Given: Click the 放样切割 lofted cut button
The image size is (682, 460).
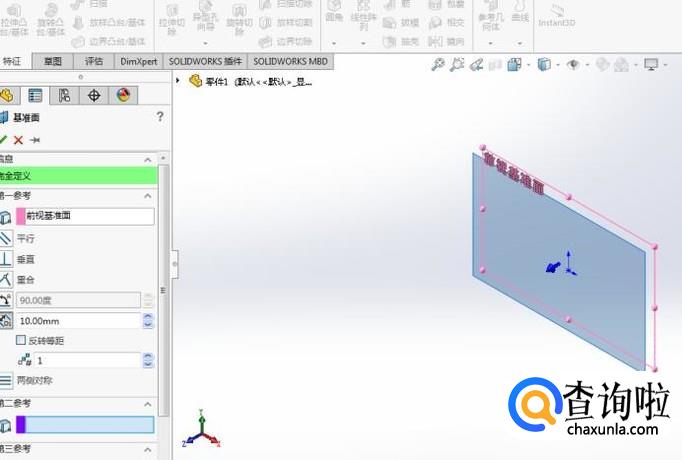Looking at the screenshot, I should (x=286, y=23).
